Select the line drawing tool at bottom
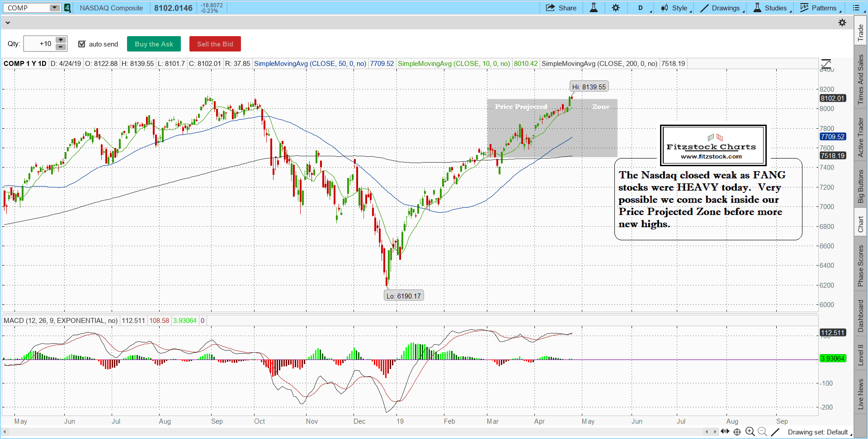868x439 pixels. point(775,432)
